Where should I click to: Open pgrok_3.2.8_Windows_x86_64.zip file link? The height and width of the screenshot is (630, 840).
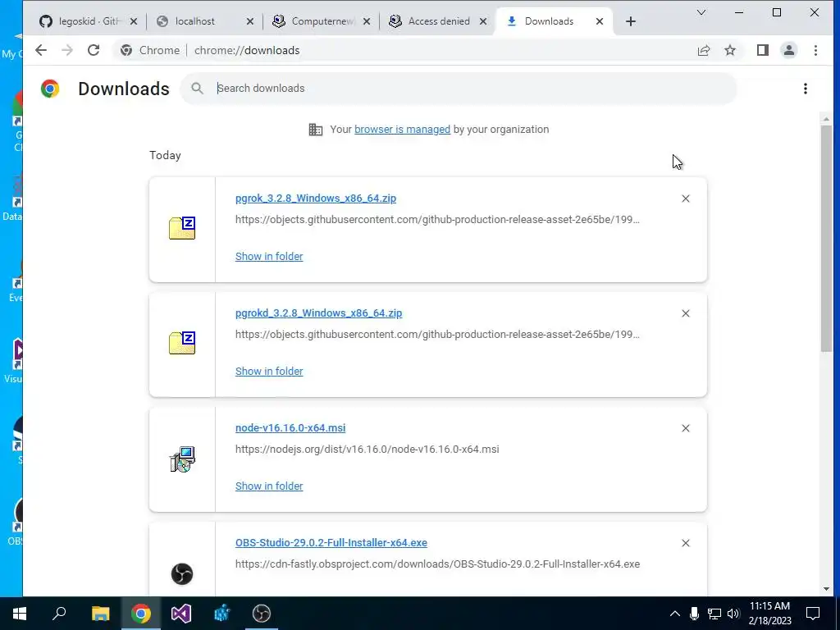[316, 199]
